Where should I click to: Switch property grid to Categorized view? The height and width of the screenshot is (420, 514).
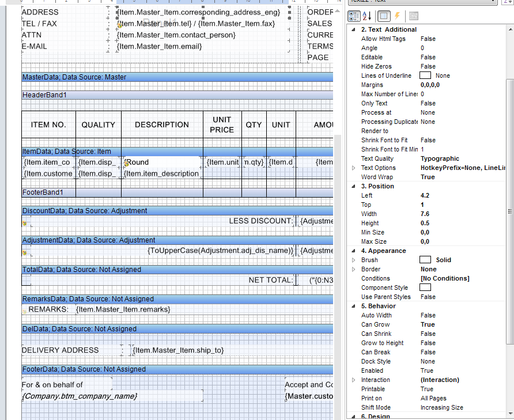coord(354,16)
